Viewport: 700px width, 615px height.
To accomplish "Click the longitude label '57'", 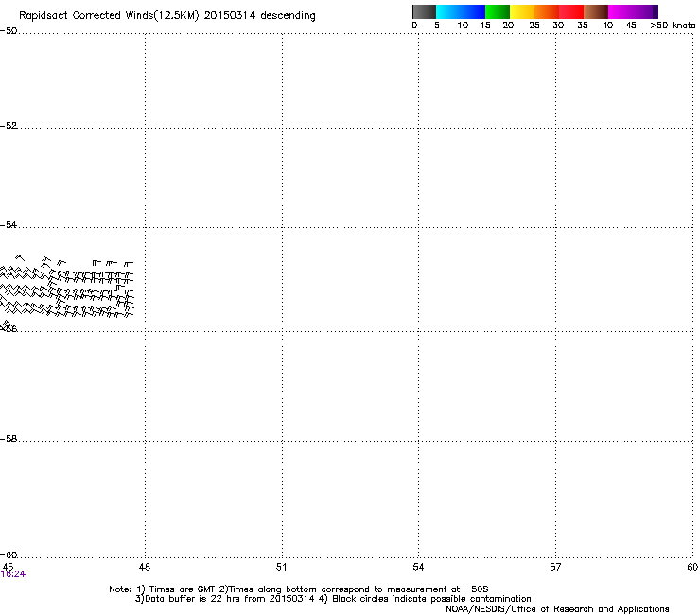I will tap(555, 567).
